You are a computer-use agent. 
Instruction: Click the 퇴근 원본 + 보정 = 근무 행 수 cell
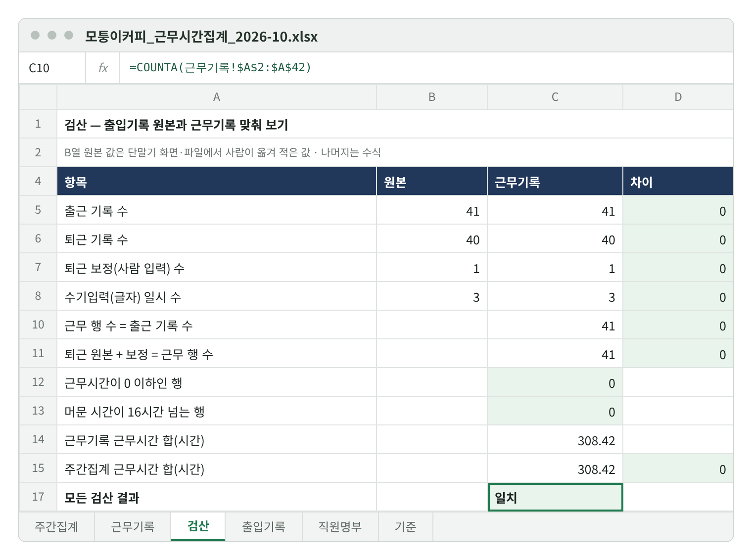[x=217, y=354]
